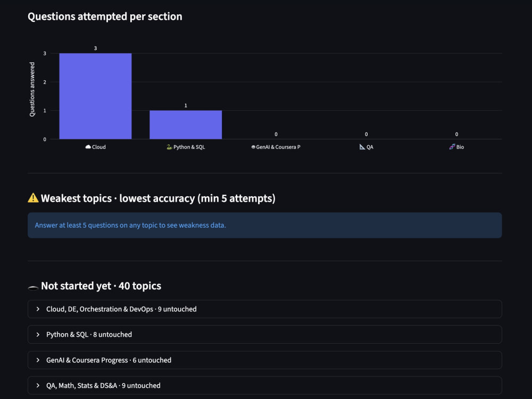Click the tall Cloud bar in chart

[95, 96]
